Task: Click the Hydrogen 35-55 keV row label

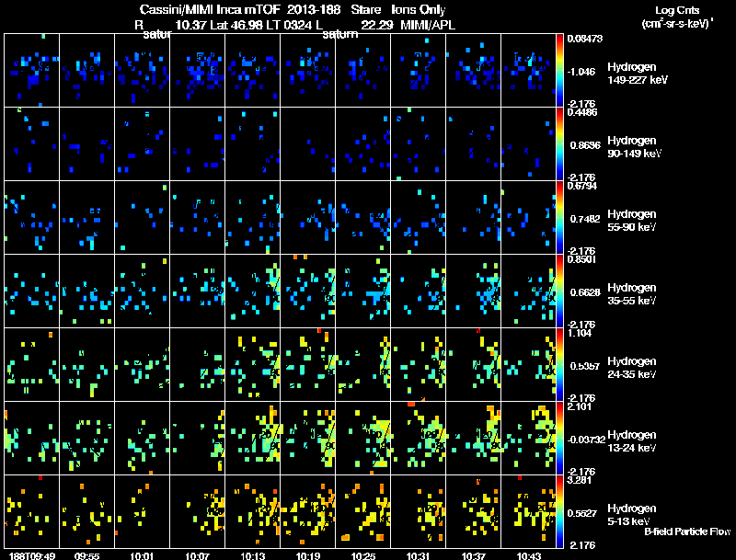Action: pyautogui.click(x=632, y=294)
